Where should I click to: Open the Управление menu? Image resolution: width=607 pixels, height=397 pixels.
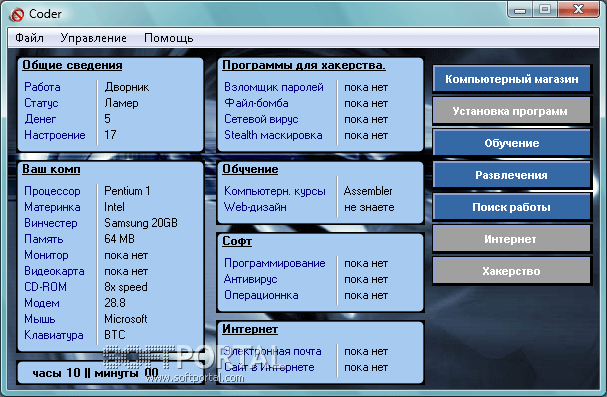(94, 38)
